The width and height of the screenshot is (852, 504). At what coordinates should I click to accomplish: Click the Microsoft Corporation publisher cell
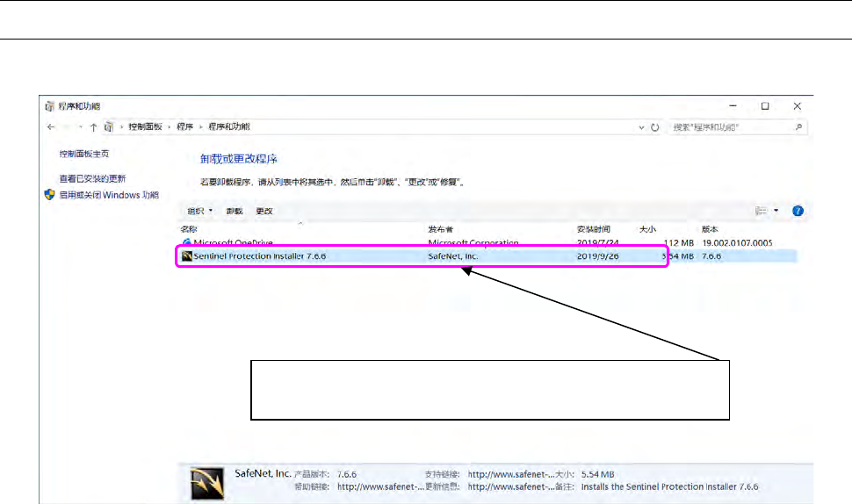(473, 242)
